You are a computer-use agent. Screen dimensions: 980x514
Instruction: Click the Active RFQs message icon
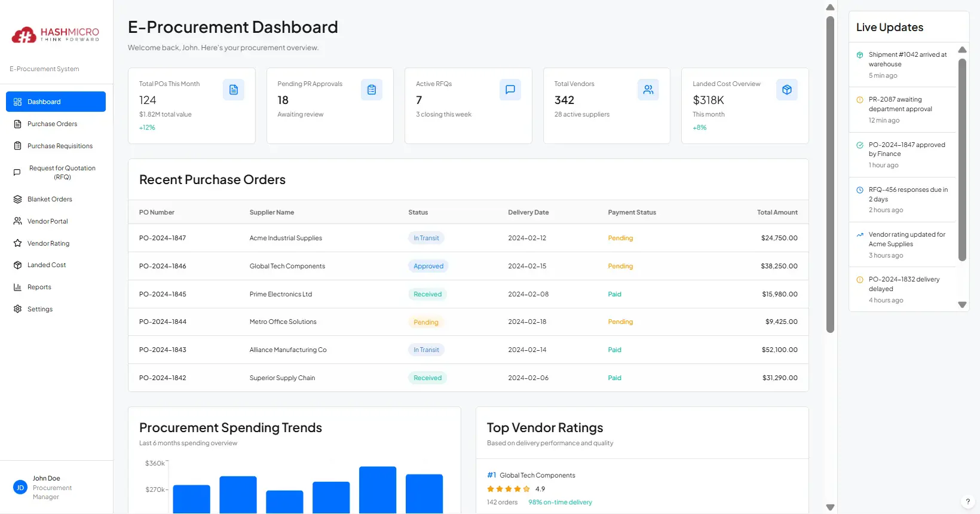pyautogui.click(x=510, y=90)
